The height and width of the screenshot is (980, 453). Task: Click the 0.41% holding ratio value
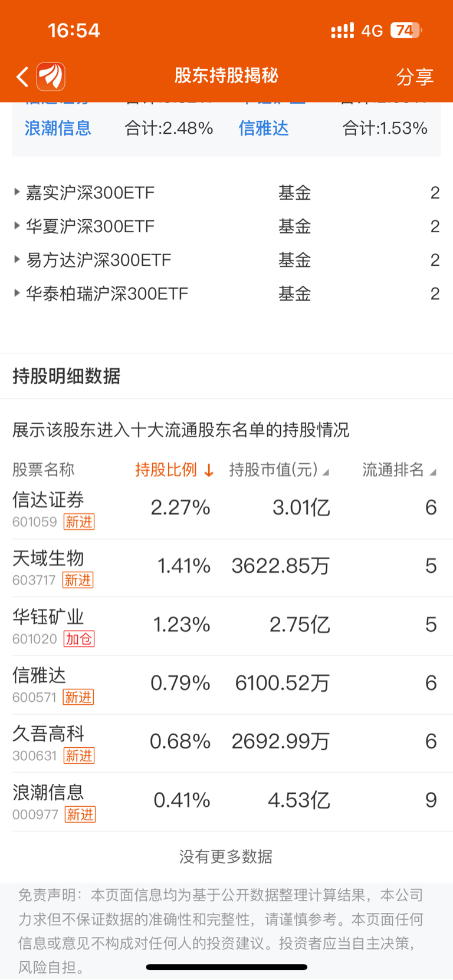click(182, 800)
